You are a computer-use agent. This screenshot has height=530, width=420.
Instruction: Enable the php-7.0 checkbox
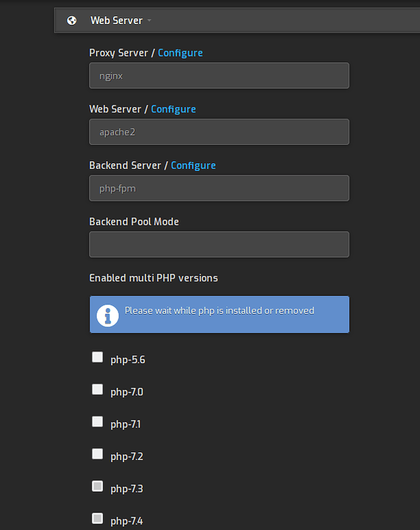click(97, 389)
